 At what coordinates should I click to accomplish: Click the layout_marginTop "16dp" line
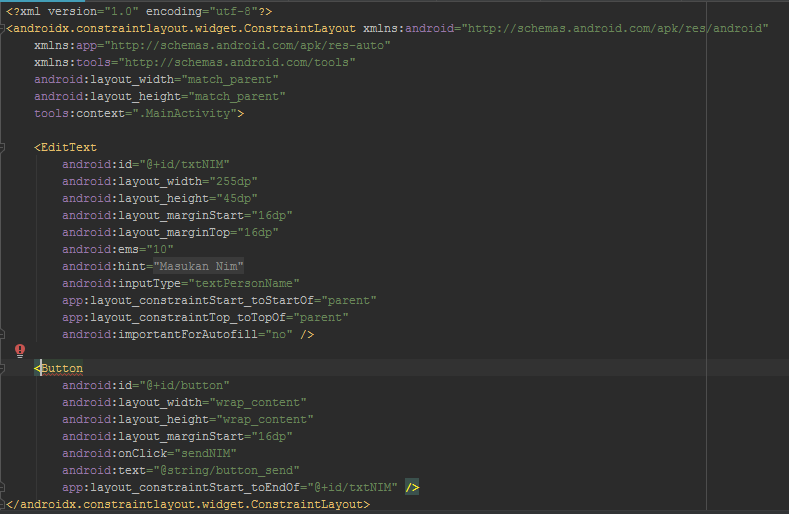170,233
